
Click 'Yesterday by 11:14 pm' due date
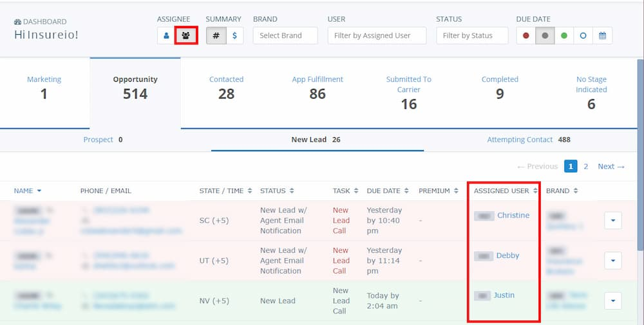click(384, 261)
